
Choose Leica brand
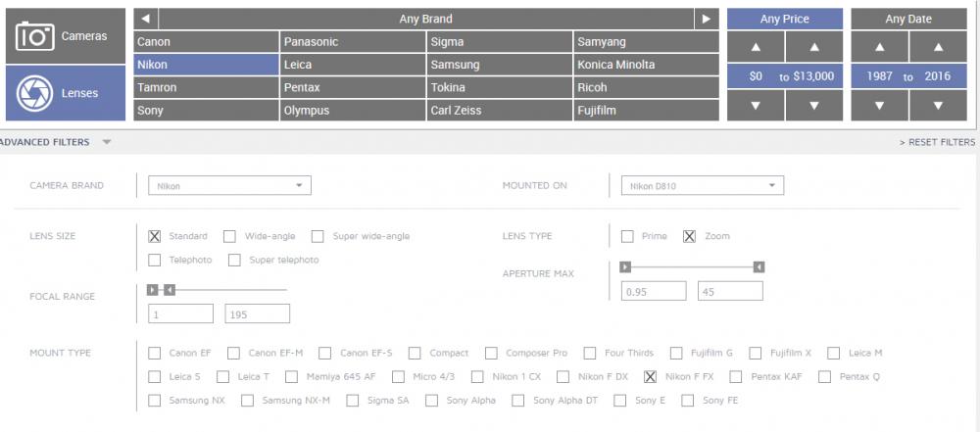(353, 65)
